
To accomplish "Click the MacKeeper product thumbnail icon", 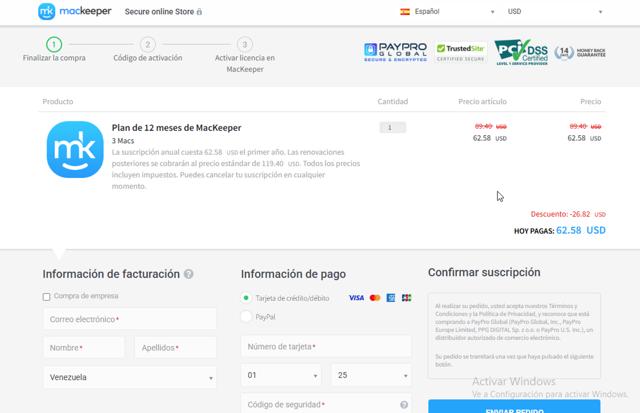I will [75, 149].
